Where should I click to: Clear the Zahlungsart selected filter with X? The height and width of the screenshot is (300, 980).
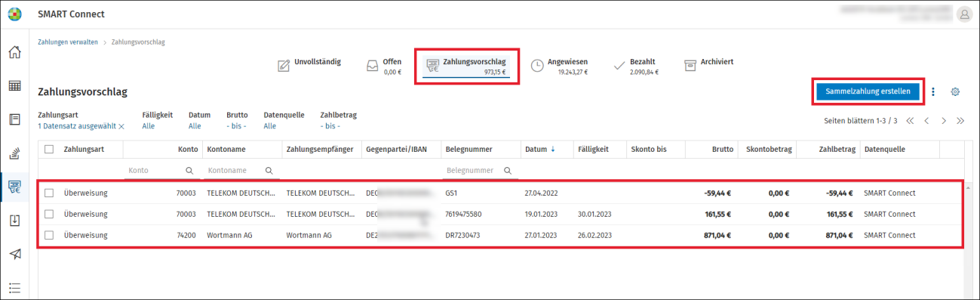(121, 126)
